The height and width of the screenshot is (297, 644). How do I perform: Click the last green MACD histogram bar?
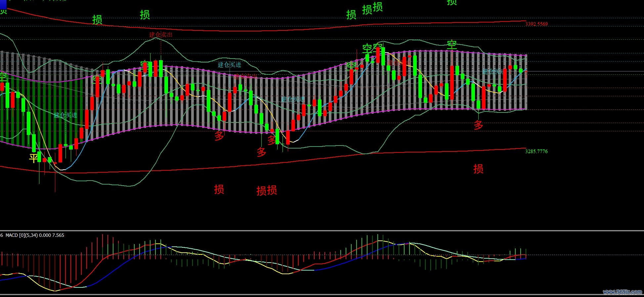point(526,252)
